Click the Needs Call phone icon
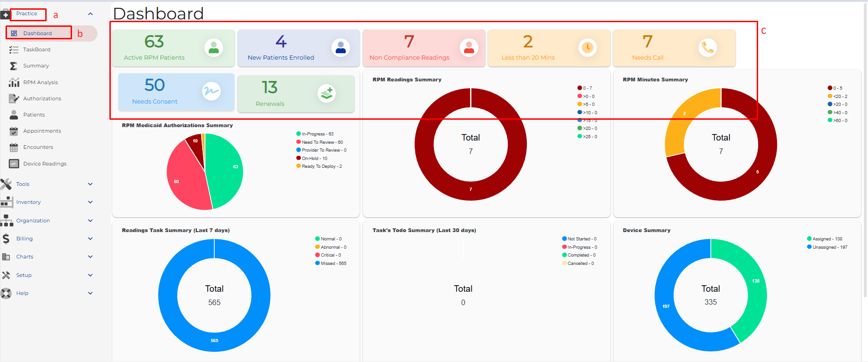Image resolution: width=868 pixels, height=362 pixels. (x=708, y=48)
